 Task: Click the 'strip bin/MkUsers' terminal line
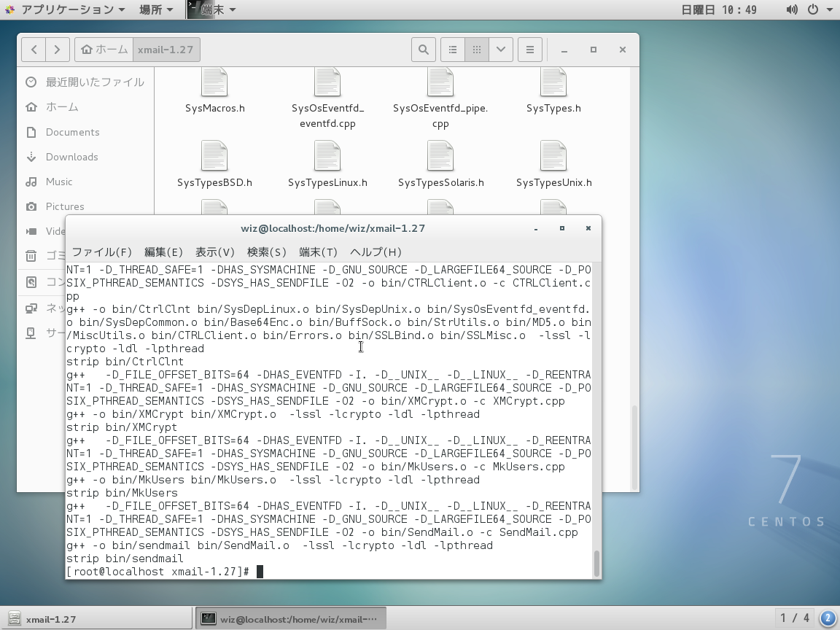pos(122,493)
